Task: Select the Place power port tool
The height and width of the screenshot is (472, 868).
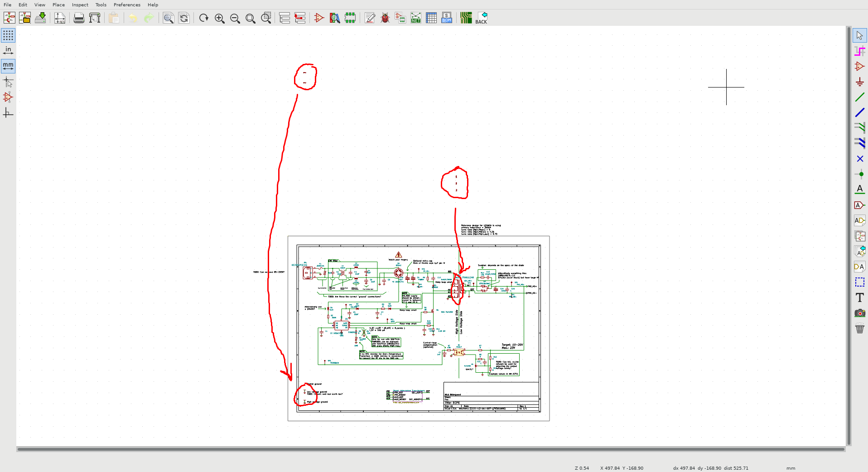Action: (859, 82)
